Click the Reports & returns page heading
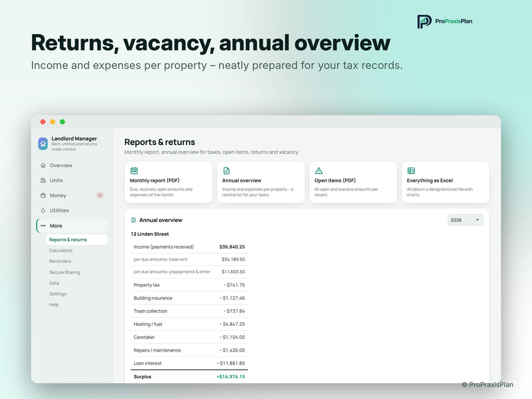532x399 pixels. pos(160,142)
